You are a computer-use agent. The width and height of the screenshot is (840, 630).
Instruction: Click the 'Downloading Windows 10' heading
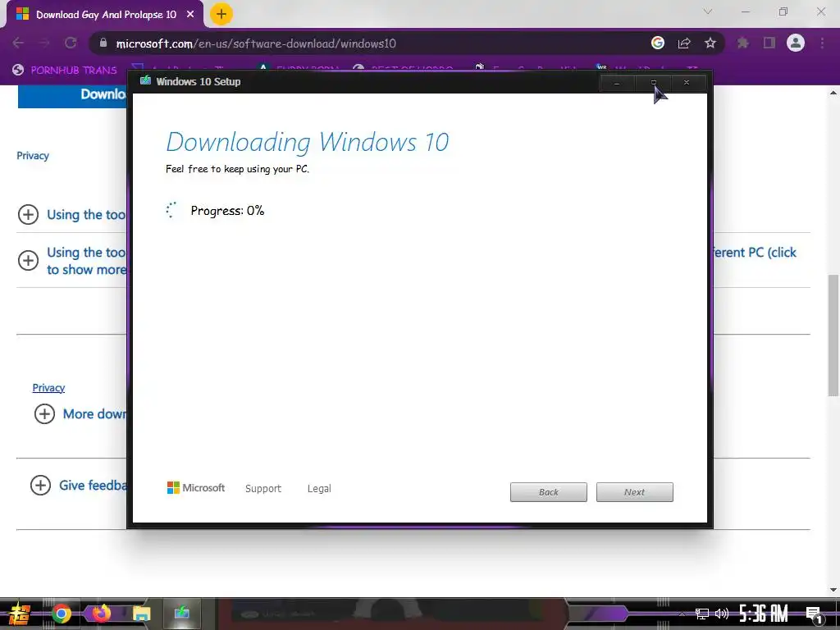pos(307,142)
